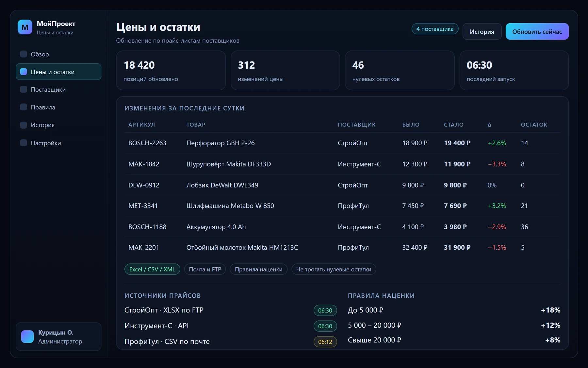Click the Обзор sidebar icon
588x368 pixels.
point(24,54)
